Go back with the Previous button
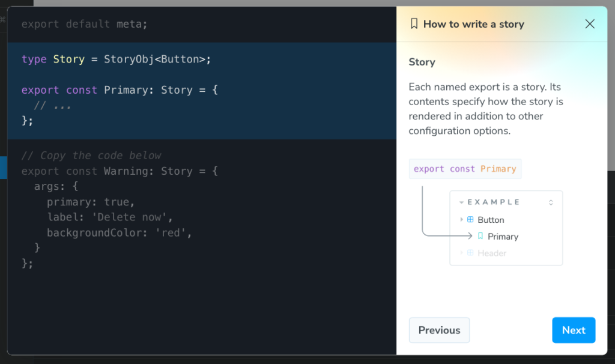This screenshot has height=364, width=615. point(439,330)
